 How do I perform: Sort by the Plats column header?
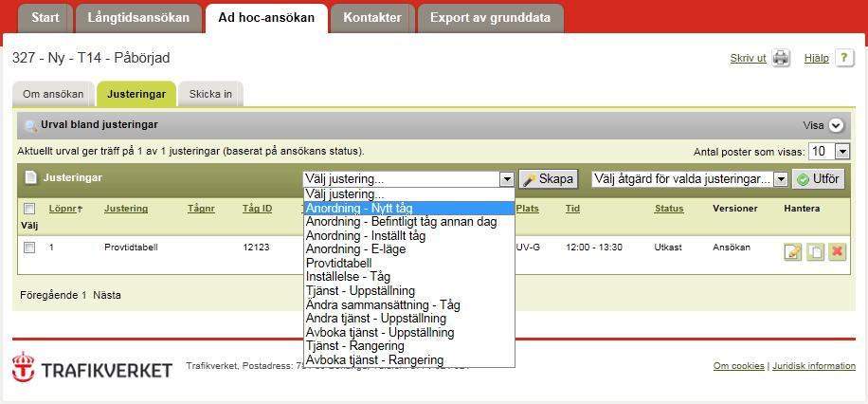528,209
